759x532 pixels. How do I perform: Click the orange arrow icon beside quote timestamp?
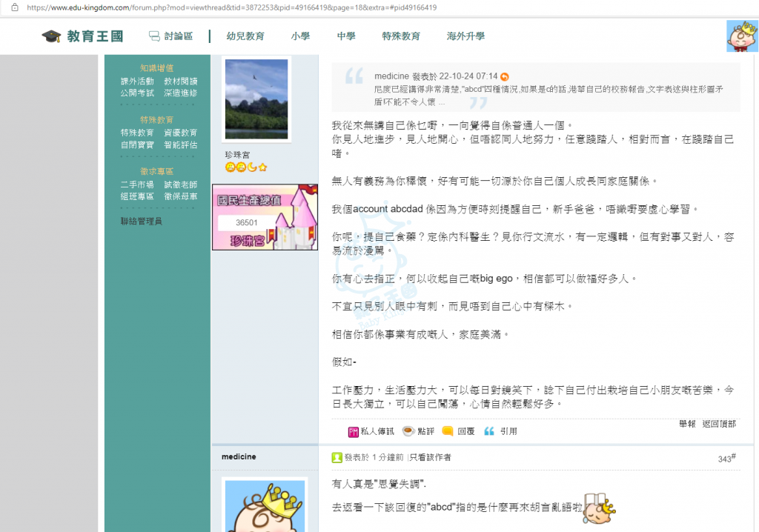coord(505,76)
